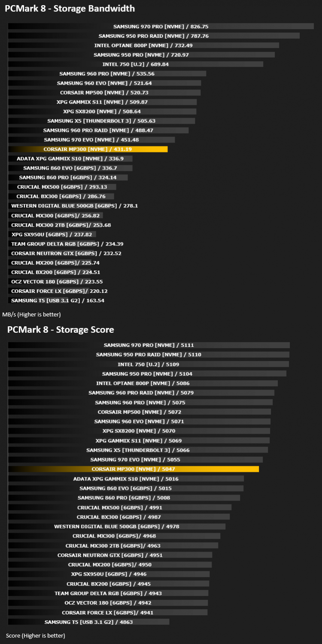Click the Samsung X5 Thunderbolt 3 505.63 bar
322x644 pixels.
click(x=101, y=121)
